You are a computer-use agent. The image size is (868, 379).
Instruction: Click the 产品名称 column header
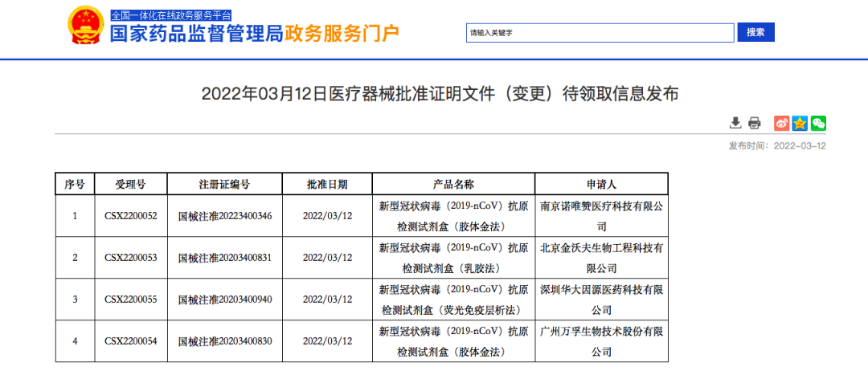(x=453, y=184)
